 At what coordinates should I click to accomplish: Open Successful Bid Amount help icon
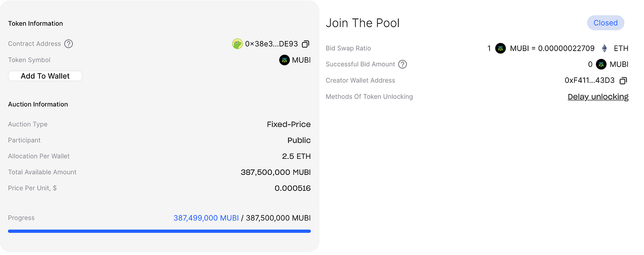[x=402, y=64]
